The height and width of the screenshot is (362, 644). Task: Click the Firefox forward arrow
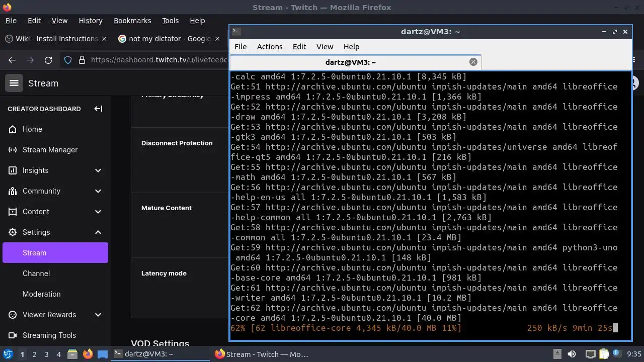(30, 60)
